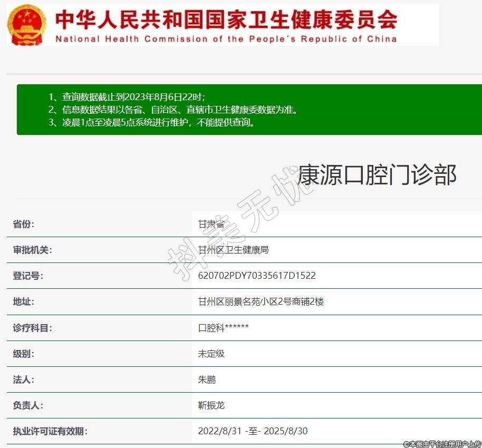Screen dimensions: 482x448
Task: Select the second notice line about 信息数据结果
Action: (x=173, y=110)
